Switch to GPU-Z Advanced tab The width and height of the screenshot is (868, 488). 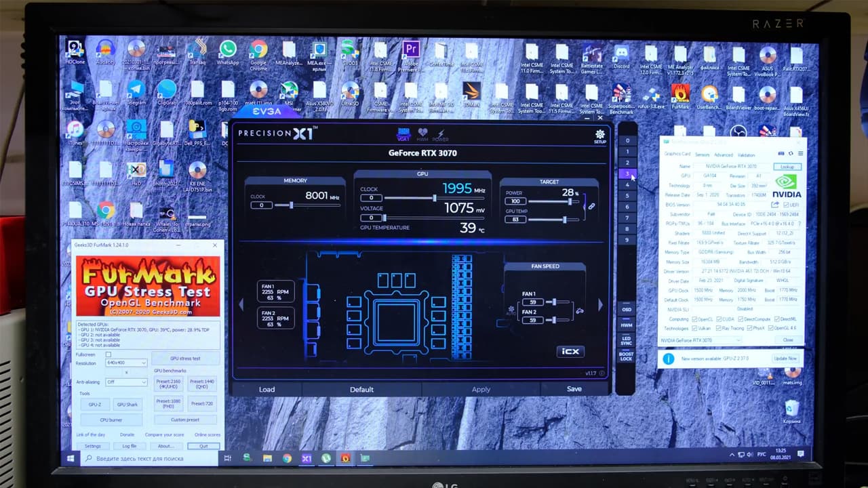point(723,155)
